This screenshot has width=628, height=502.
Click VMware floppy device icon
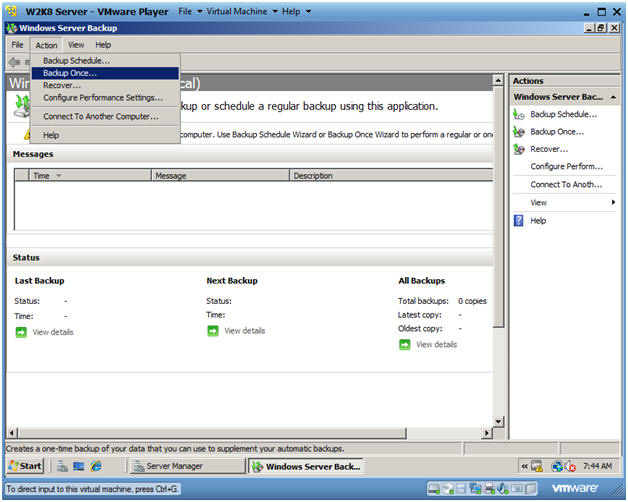(461, 488)
